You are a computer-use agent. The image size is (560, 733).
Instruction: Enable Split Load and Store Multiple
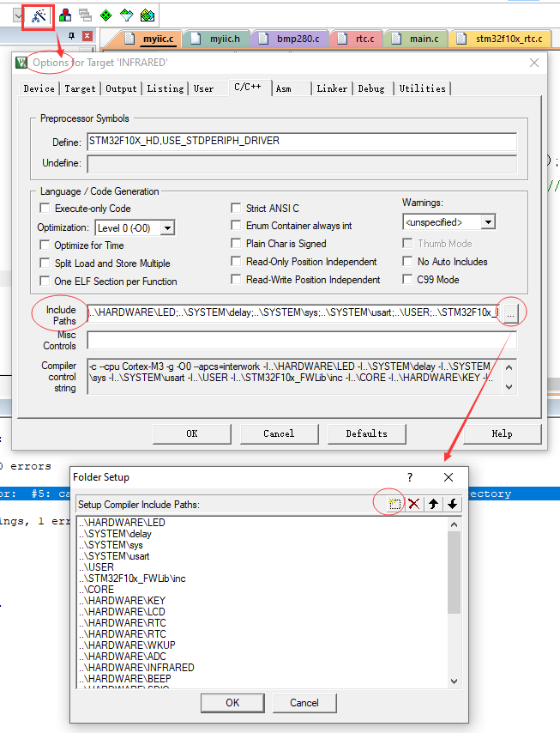45,264
